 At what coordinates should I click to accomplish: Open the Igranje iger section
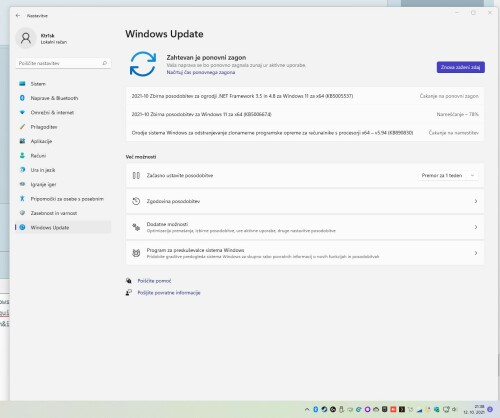tap(63, 184)
